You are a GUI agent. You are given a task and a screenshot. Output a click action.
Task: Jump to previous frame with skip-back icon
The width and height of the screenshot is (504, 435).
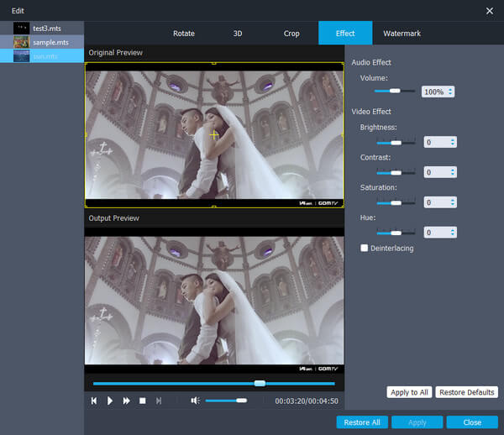[94, 401]
